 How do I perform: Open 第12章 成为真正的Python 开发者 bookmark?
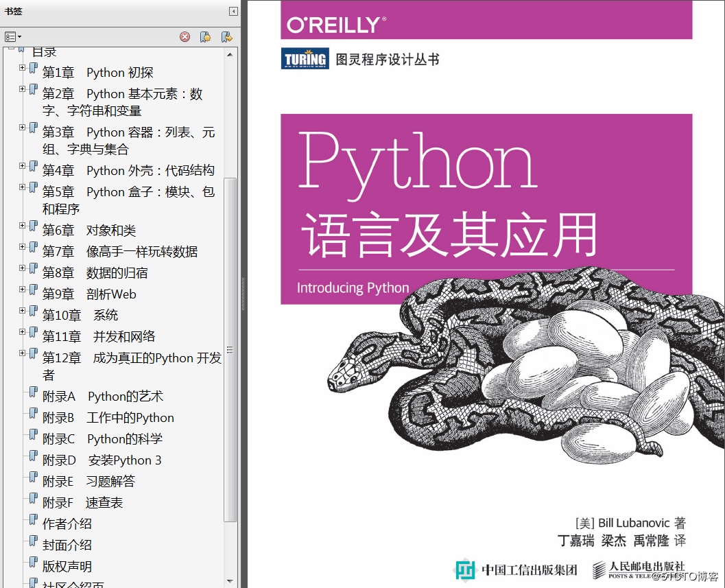pos(132,366)
